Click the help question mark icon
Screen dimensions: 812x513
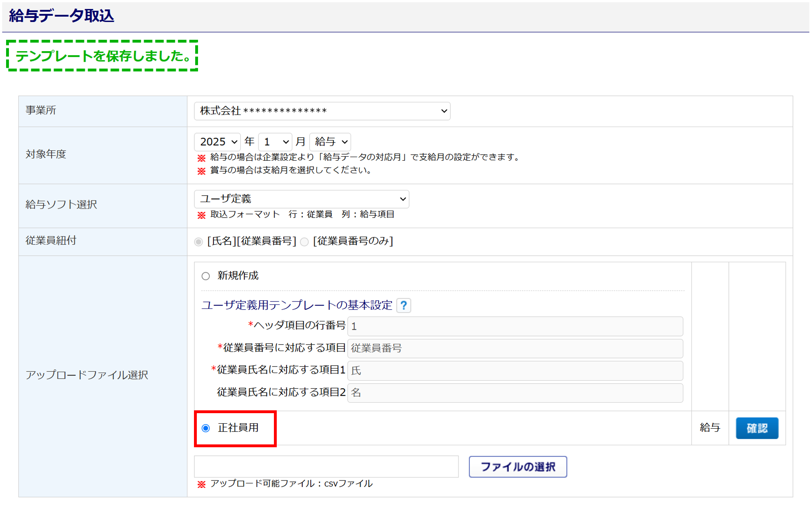coord(403,305)
